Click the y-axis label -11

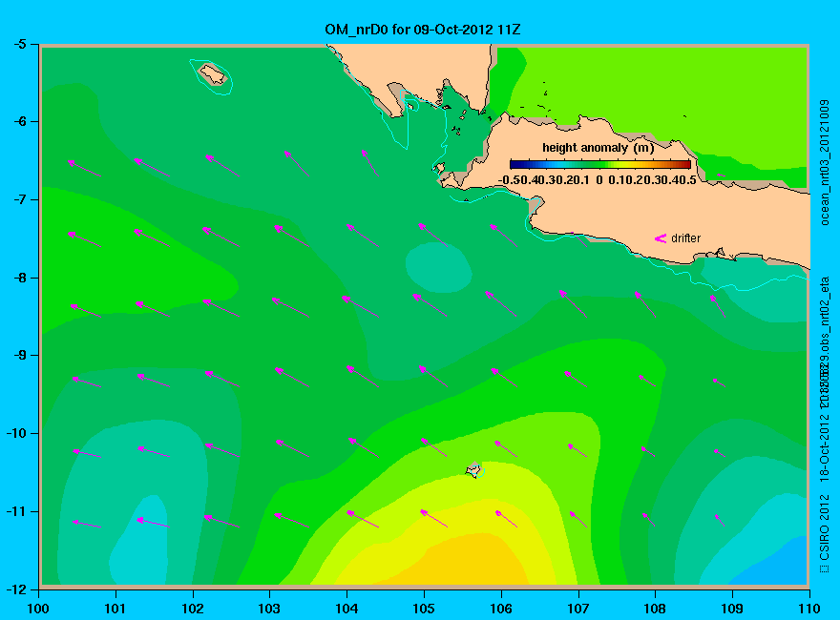[x=15, y=511]
